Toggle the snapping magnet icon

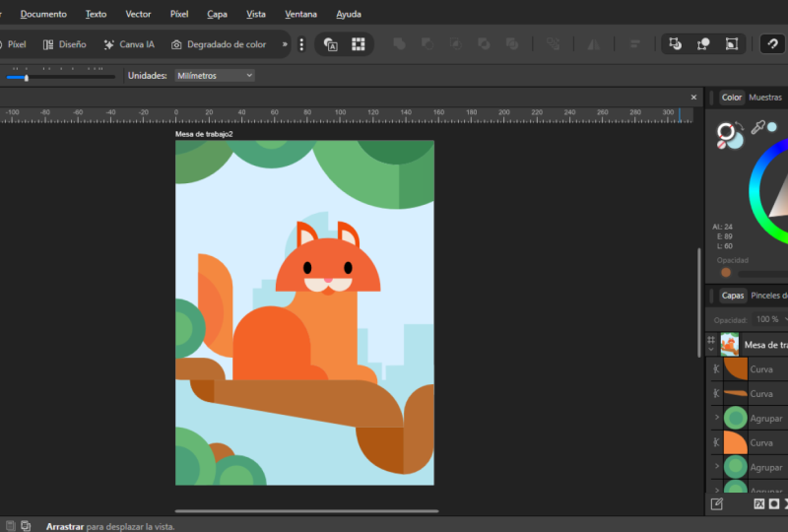coord(772,44)
